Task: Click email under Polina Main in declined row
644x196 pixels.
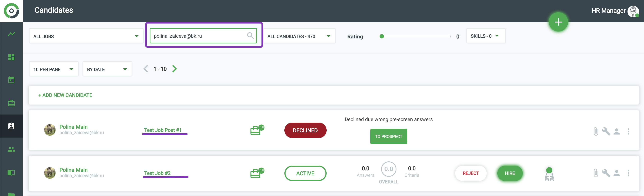Action: pyautogui.click(x=82, y=133)
